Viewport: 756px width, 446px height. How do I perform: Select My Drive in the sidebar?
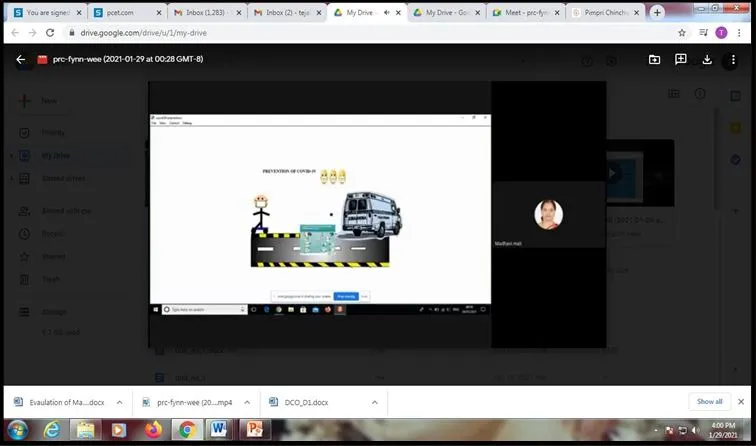pos(55,155)
